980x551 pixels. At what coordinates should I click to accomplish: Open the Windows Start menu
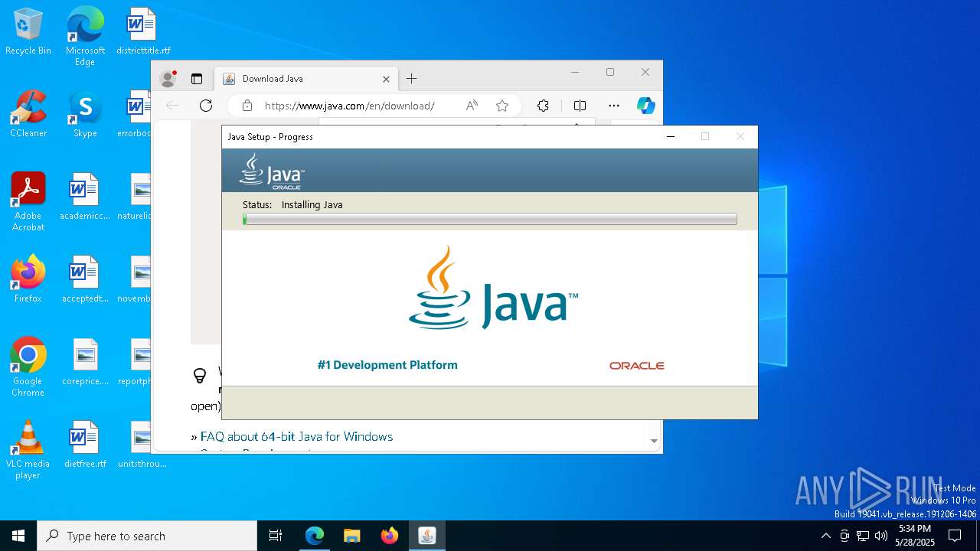click(x=18, y=536)
